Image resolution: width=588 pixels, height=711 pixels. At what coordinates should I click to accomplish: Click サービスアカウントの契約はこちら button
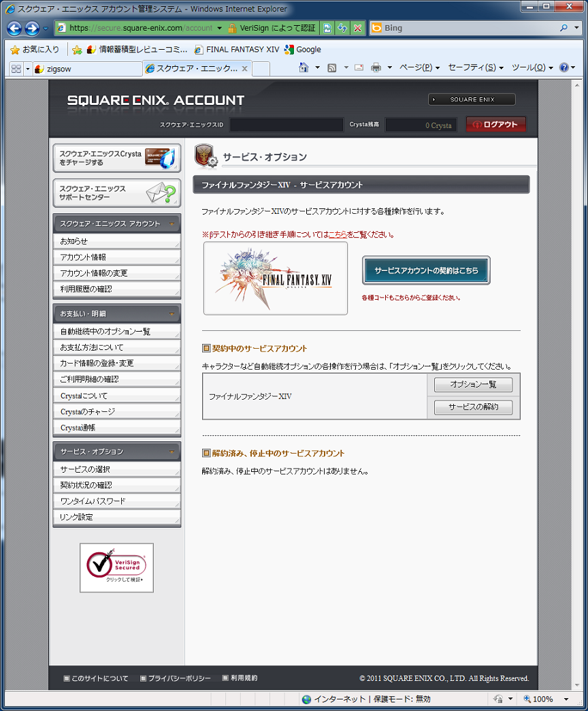pos(426,270)
